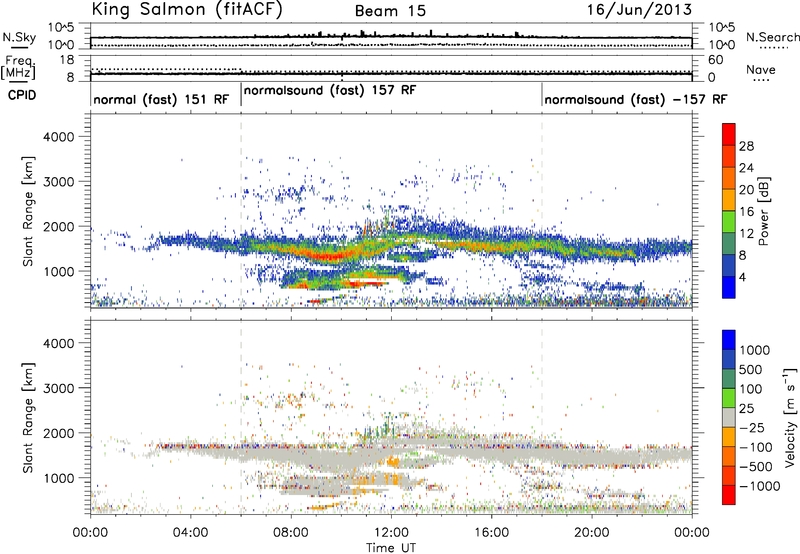The height and width of the screenshot is (554, 800).
Task: Click the 'Power [dB]' colorbar label
Action: coord(764,211)
